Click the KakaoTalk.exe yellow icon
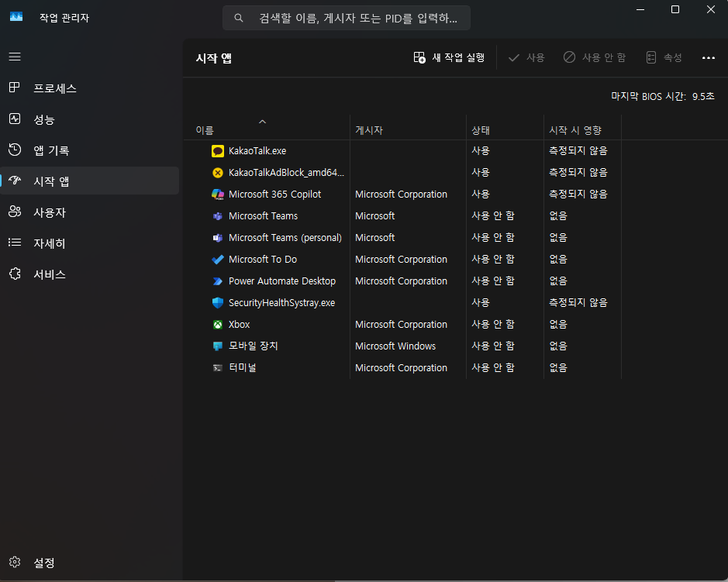This screenshot has height=582, width=728. tap(218, 151)
